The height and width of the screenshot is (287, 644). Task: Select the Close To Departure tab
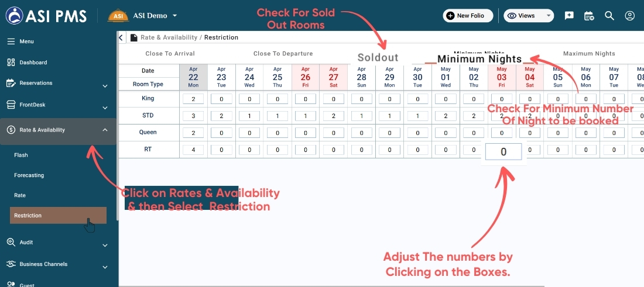click(283, 54)
